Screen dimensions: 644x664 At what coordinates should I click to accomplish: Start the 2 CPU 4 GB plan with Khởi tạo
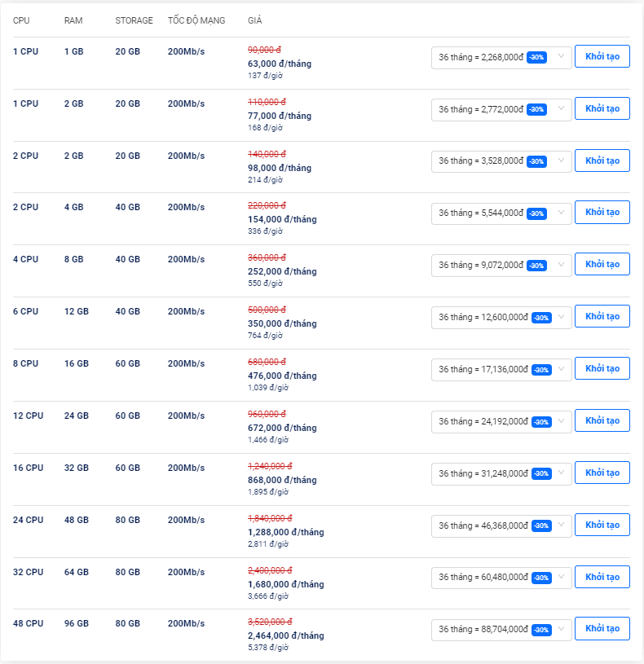(602, 212)
